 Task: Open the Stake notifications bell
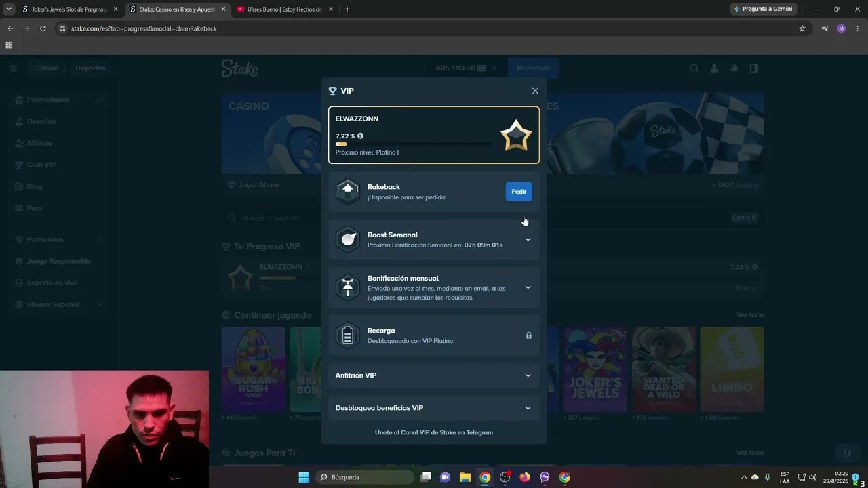pyautogui.click(x=734, y=68)
